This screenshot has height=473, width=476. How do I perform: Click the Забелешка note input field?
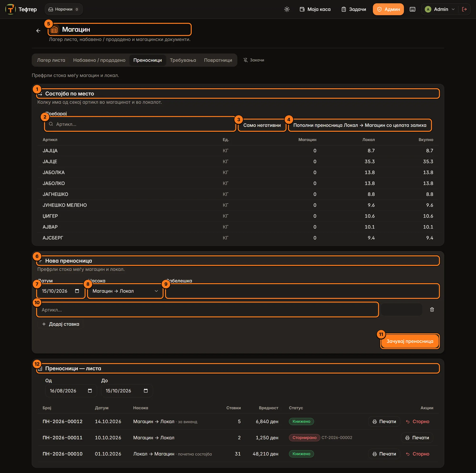(302, 291)
